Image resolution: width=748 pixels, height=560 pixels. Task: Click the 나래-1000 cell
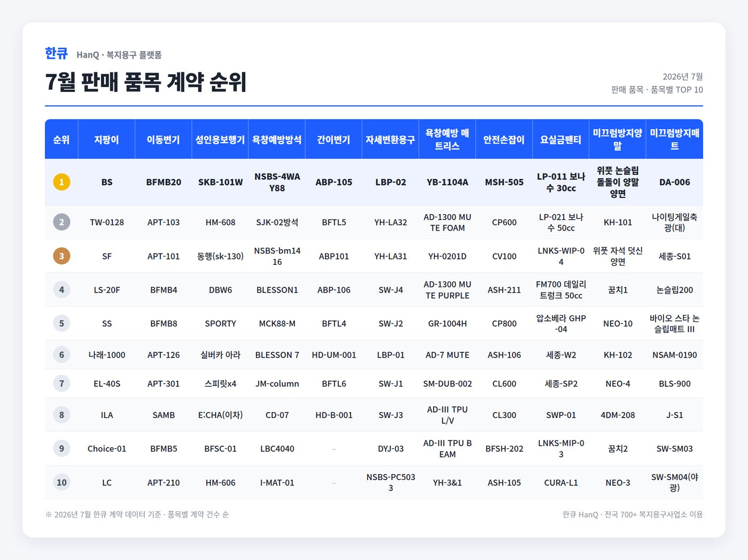click(107, 355)
